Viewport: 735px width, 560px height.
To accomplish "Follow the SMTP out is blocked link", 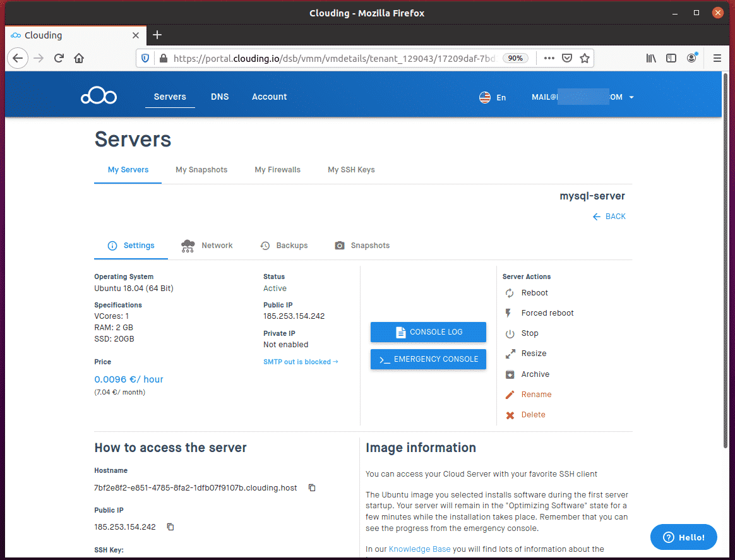I will pos(301,362).
